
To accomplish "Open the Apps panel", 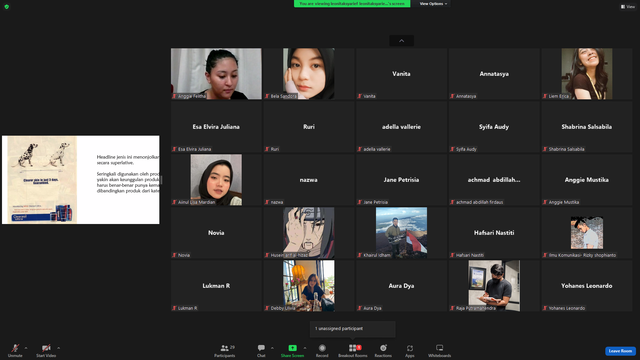I will point(409,350).
